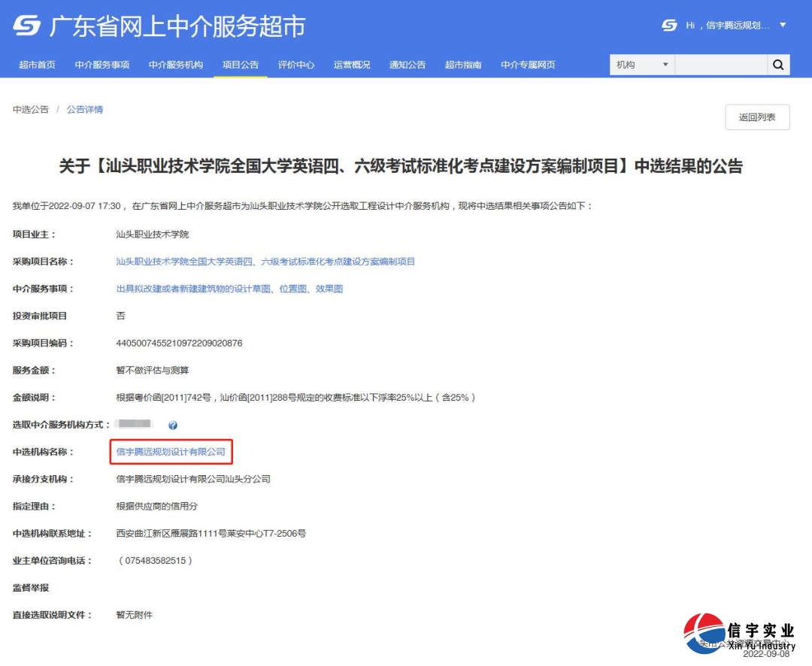Visit the 中介专属网页 section
Viewport: 812px width, 666px height.
click(x=527, y=65)
